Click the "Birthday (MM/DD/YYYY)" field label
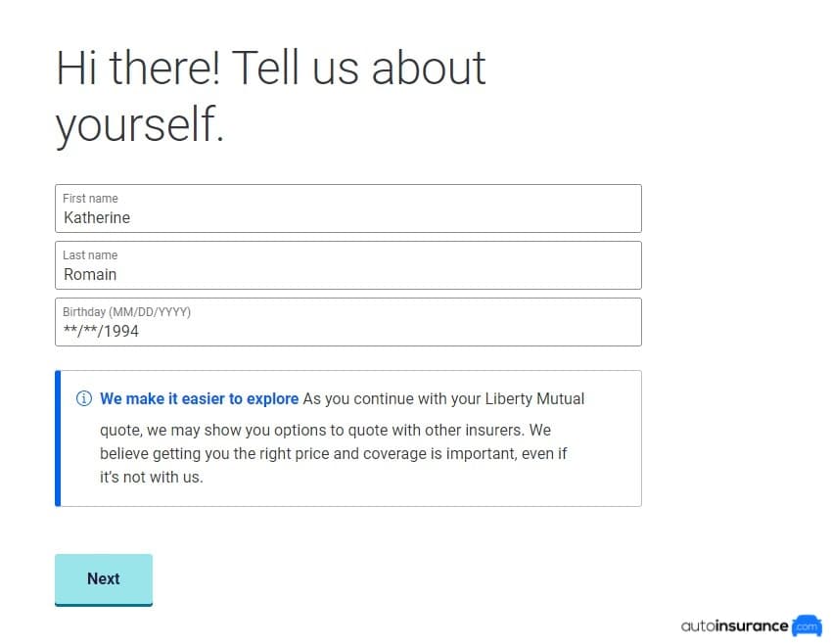The image size is (831, 644). [123, 311]
